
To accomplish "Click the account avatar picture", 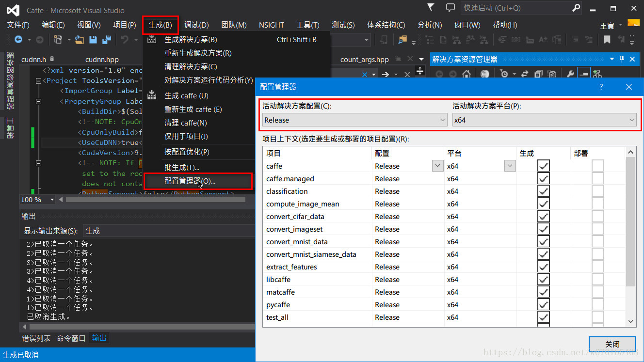I will point(633,23).
